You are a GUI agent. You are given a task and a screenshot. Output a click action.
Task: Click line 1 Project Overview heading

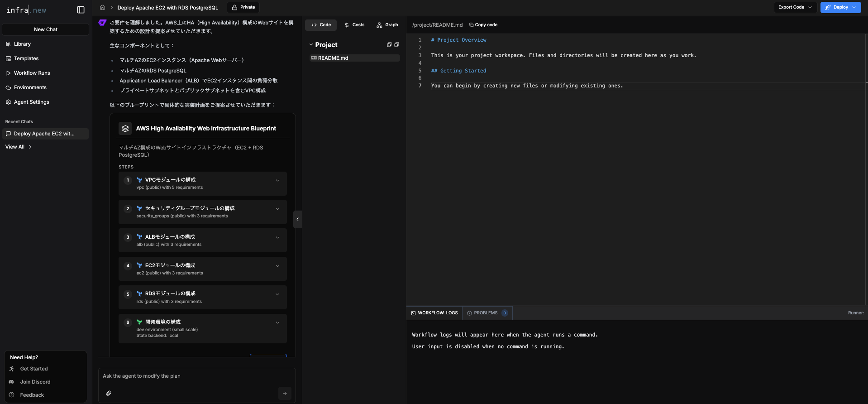click(458, 40)
